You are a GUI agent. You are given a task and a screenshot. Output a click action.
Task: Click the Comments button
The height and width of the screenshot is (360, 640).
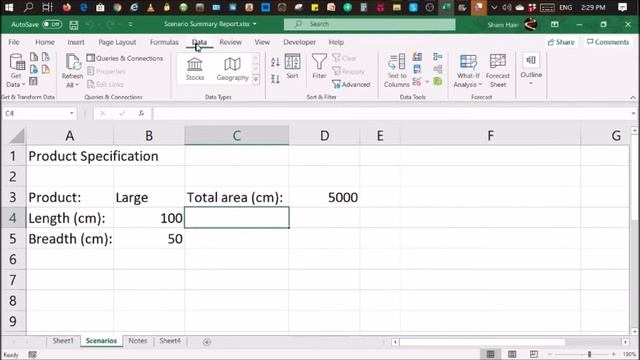[608, 42]
